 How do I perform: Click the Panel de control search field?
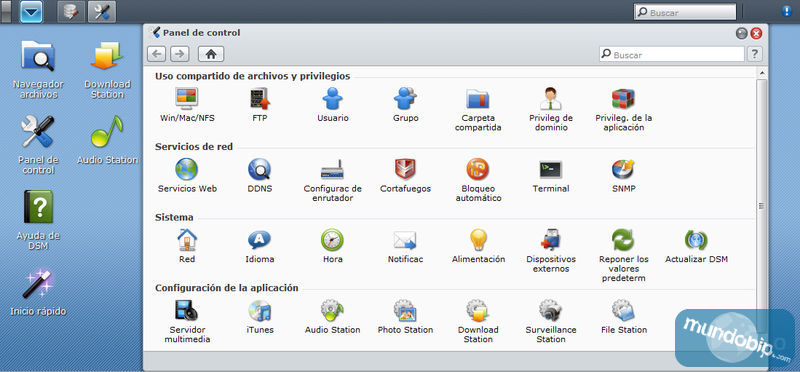click(x=671, y=54)
